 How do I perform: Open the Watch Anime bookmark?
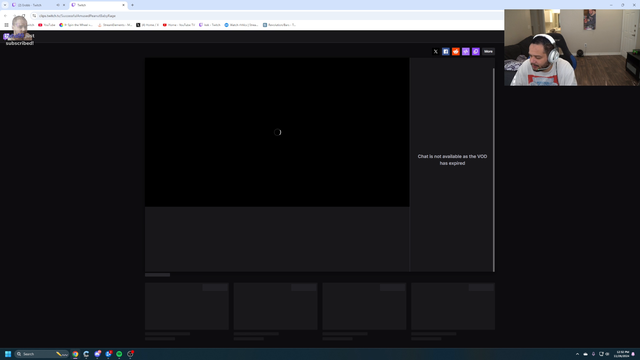241,25
